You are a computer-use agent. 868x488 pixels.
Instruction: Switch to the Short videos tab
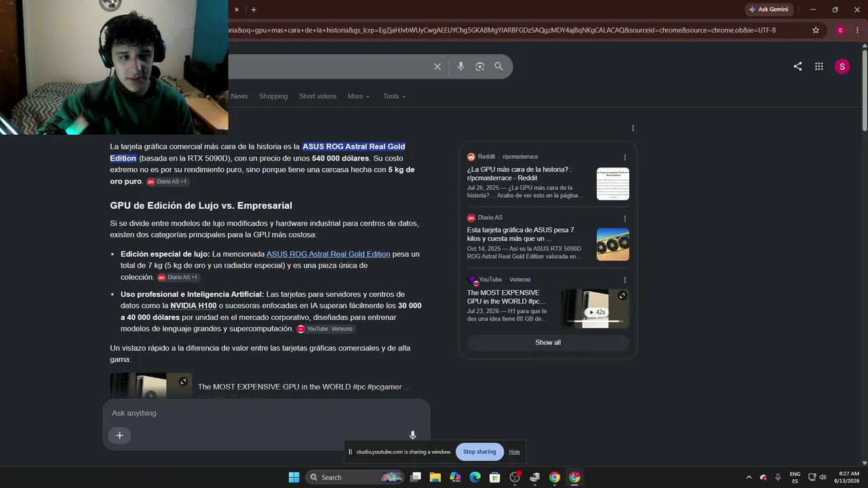pos(317,96)
